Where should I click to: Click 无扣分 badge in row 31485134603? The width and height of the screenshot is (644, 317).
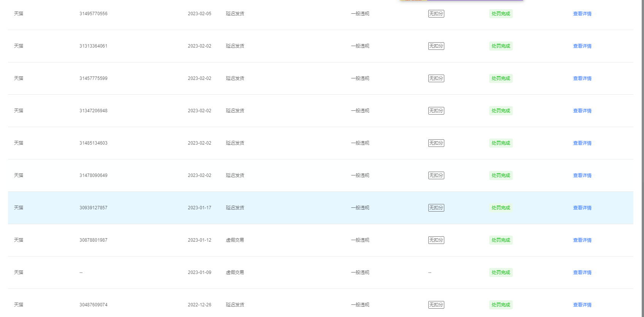coord(436,143)
